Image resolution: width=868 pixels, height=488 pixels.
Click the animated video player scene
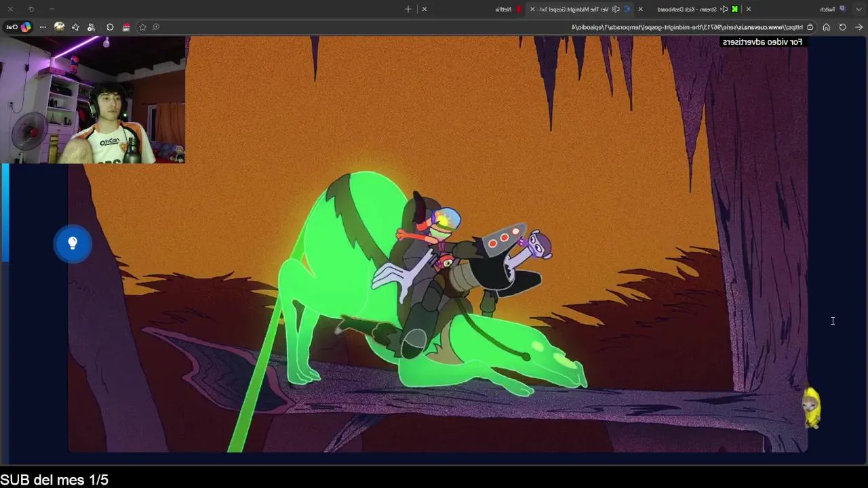pos(437,244)
